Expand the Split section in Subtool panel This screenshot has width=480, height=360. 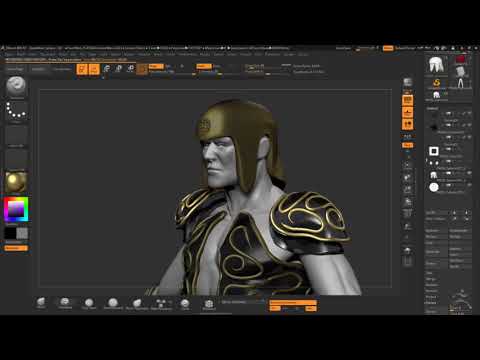[429, 273]
